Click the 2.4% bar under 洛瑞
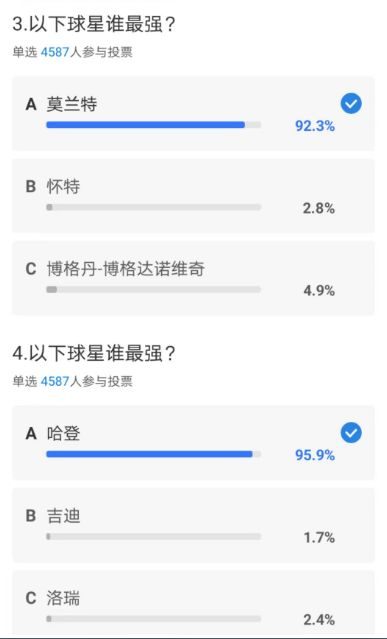 pos(154,619)
